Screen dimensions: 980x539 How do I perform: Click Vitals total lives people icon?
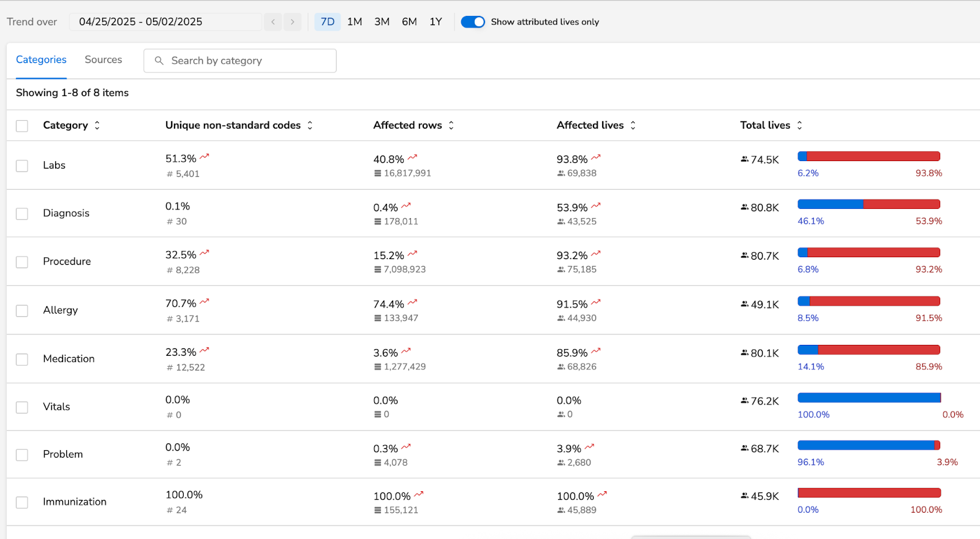745,401
